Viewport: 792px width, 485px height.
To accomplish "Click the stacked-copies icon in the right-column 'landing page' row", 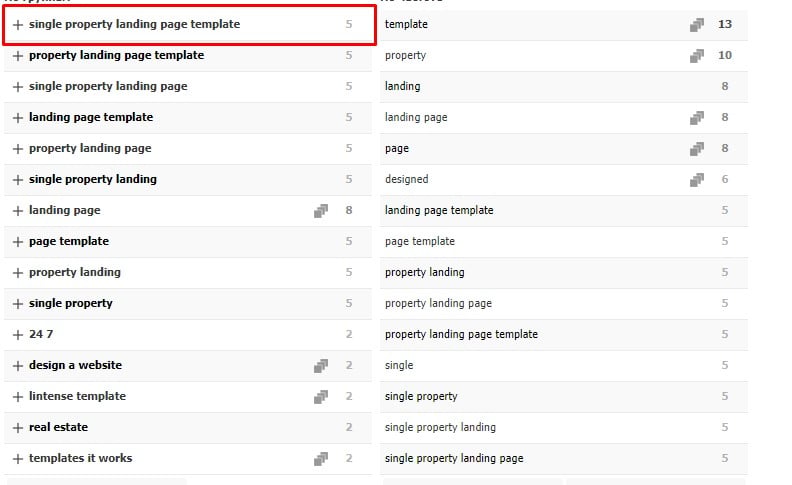I will [697, 117].
